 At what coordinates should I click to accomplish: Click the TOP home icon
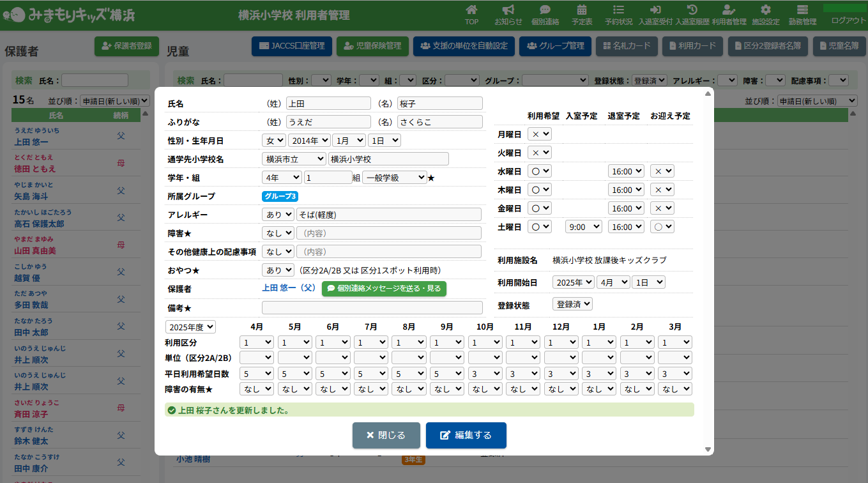471,10
